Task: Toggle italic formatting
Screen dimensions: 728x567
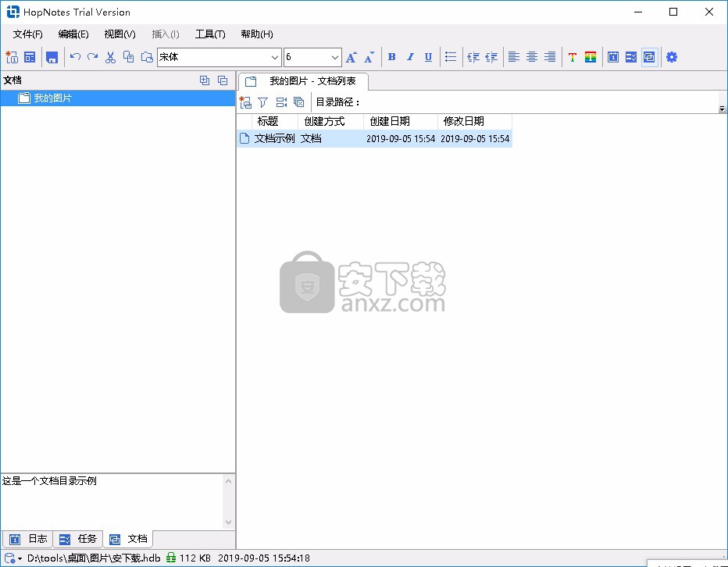Action: point(410,57)
